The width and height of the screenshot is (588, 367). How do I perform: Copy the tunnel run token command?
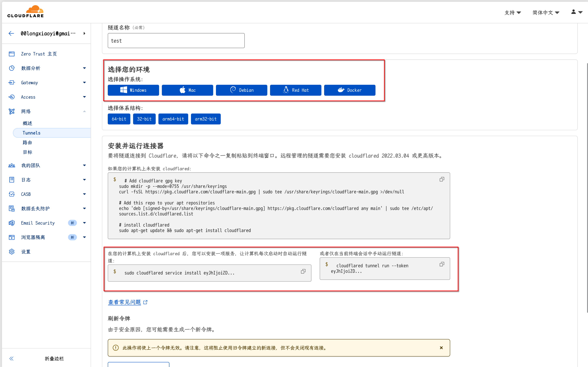click(x=442, y=264)
